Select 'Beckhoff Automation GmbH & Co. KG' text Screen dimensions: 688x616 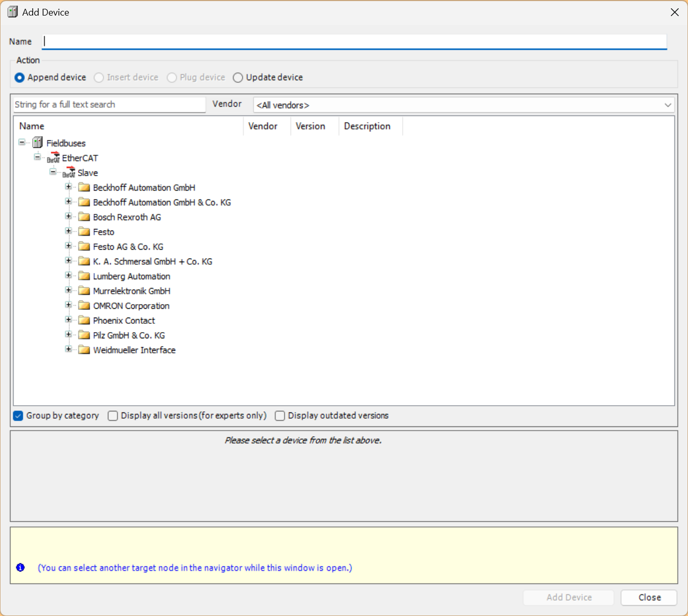pyautogui.click(x=162, y=203)
